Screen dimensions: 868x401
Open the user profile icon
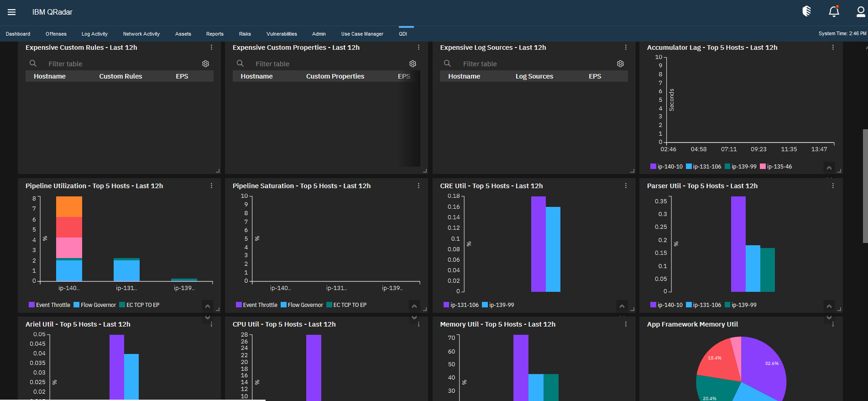point(861,11)
